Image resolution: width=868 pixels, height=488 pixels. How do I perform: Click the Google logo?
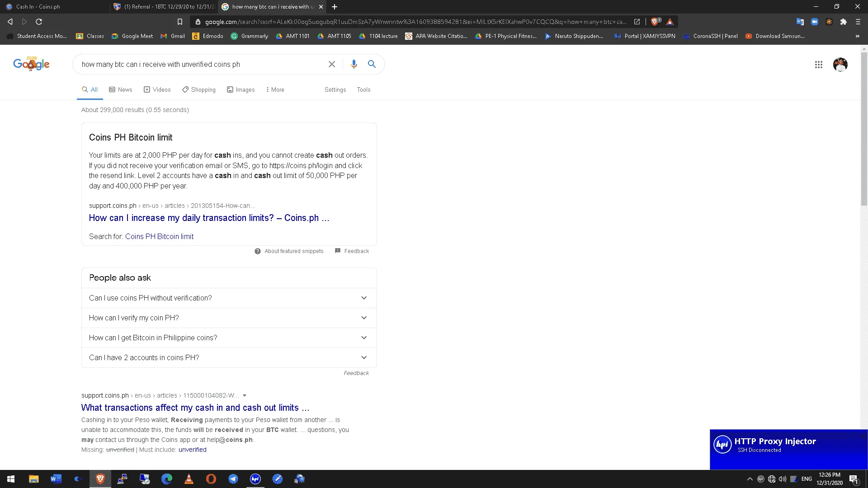(31, 64)
